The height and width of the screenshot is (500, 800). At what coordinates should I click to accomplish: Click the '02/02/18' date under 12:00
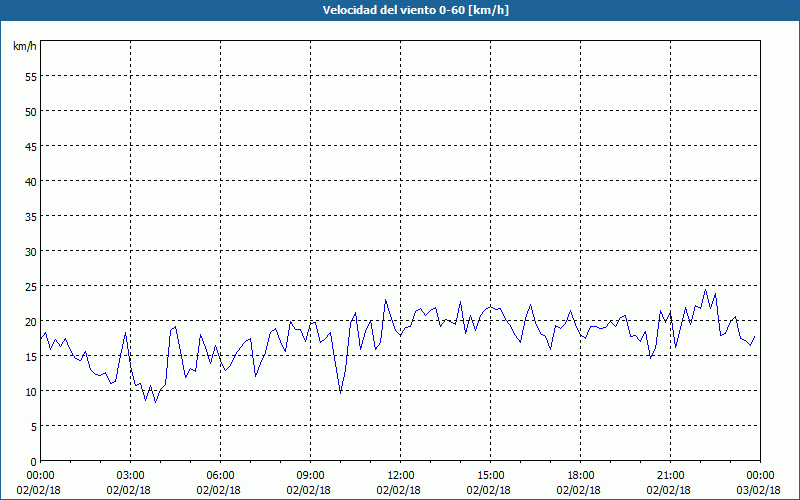399,490
